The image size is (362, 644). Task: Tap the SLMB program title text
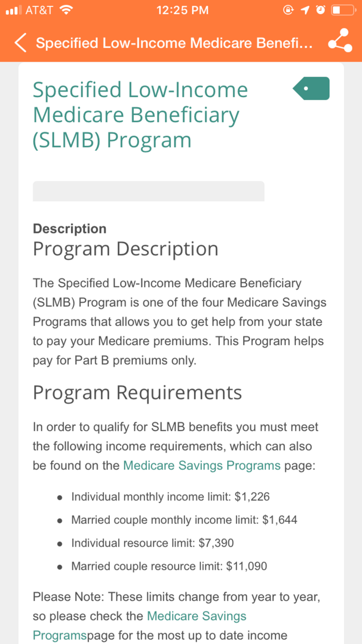[x=140, y=114]
